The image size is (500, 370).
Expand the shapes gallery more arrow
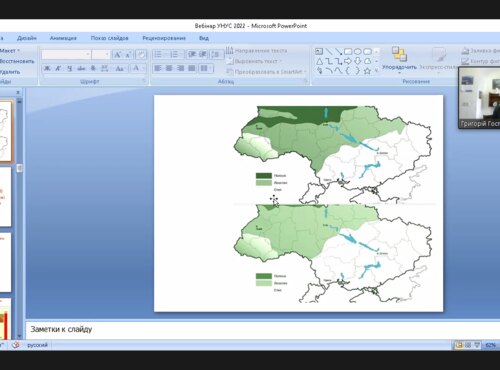pos(376,71)
